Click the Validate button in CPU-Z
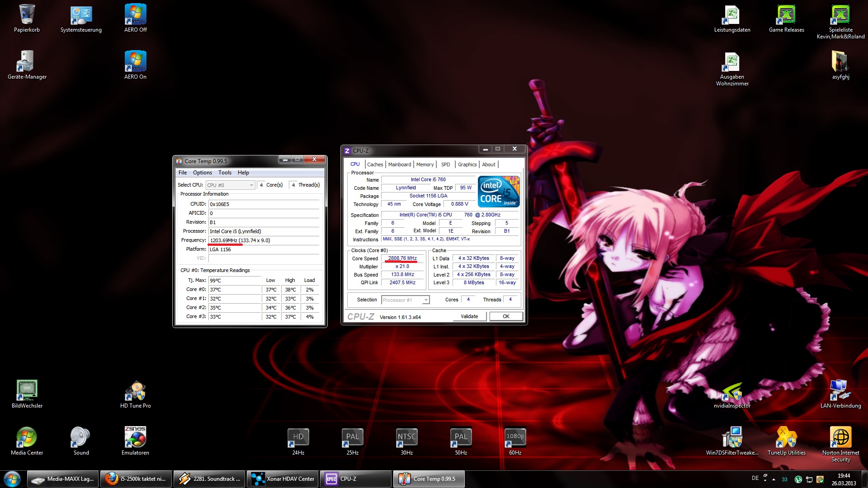The width and height of the screenshot is (868, 488). tap(469, 316)
